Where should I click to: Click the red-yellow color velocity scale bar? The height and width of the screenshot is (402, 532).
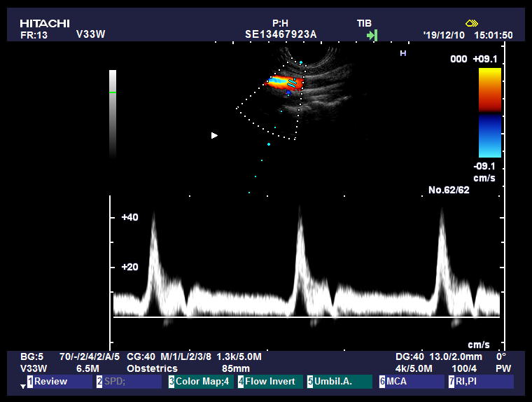(x=489, y=90)
